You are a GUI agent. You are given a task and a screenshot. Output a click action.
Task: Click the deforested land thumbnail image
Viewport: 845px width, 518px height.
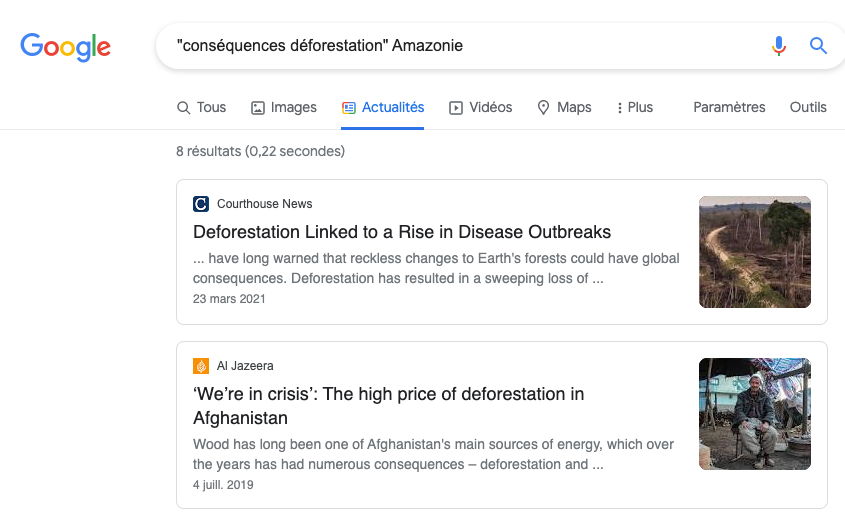(755, 252)
